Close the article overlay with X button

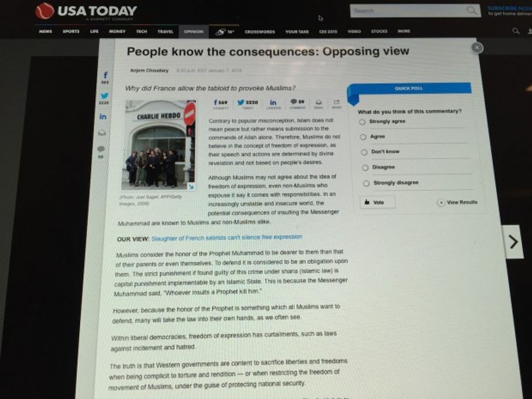coord(477,48)
